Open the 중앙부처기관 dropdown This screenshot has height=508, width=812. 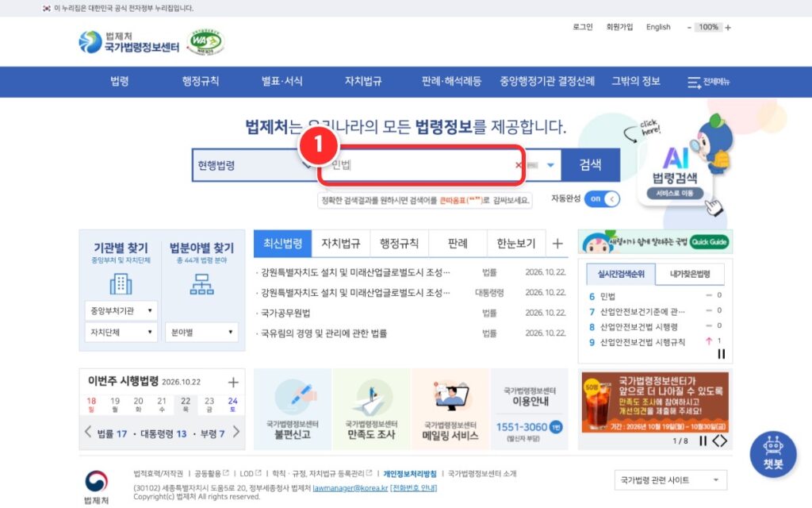click(121, 310)
